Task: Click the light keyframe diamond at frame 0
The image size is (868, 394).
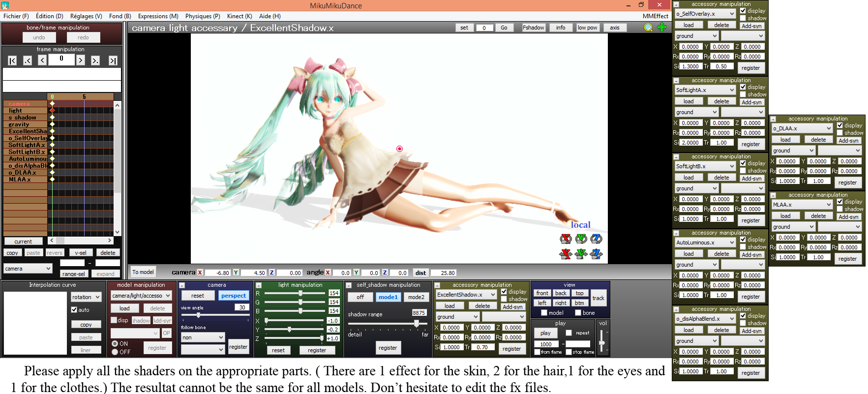Action: coord(52,111)
